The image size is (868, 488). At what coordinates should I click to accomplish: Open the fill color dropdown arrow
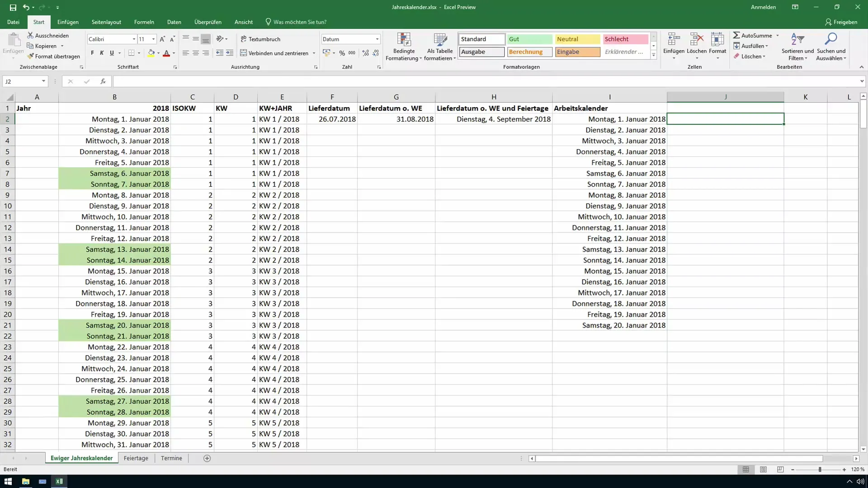tap(158, 53)
